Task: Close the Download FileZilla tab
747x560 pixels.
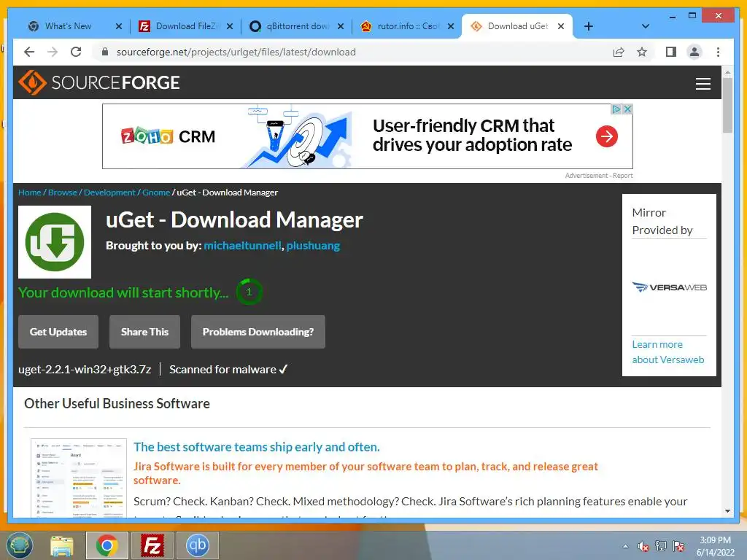Action: click(x=230, y=26)
